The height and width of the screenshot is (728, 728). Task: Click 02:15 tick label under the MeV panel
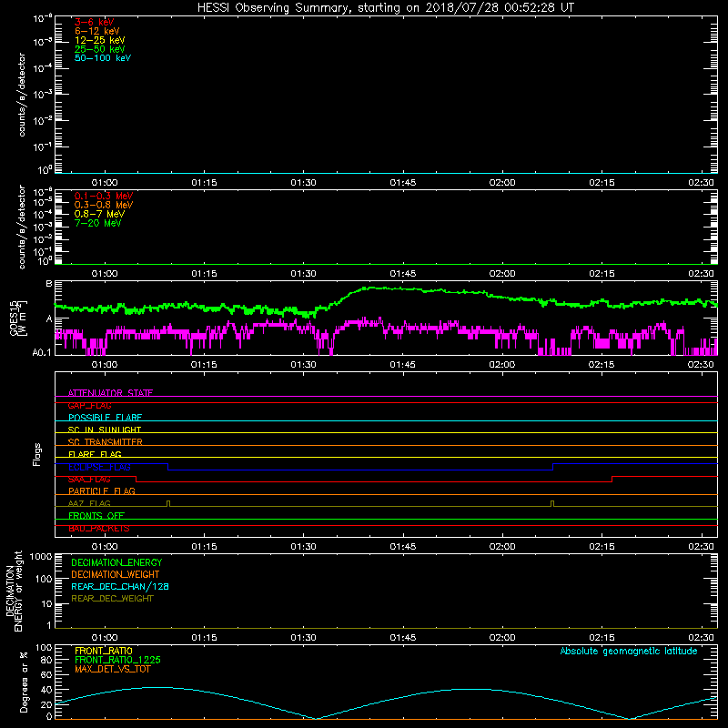click(602, 274)
